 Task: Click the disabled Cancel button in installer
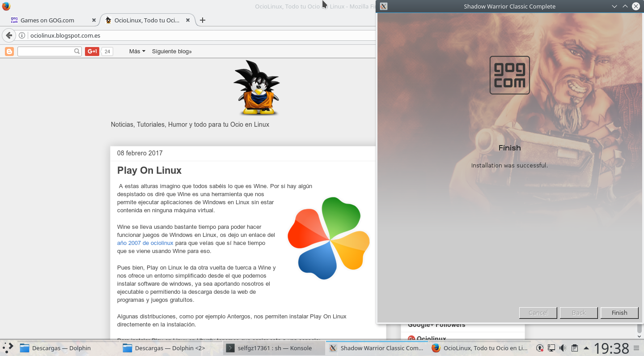[538, 313]
